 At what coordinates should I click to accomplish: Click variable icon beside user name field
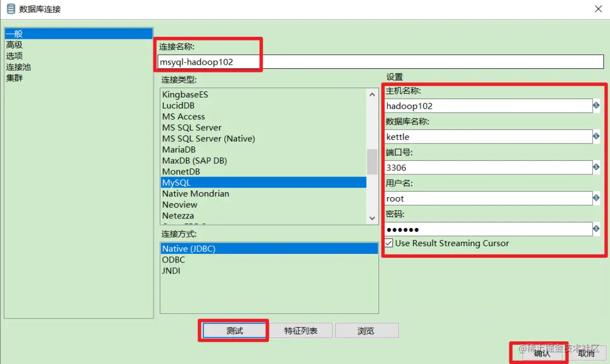pyautogui.click(x=596, y=198)
